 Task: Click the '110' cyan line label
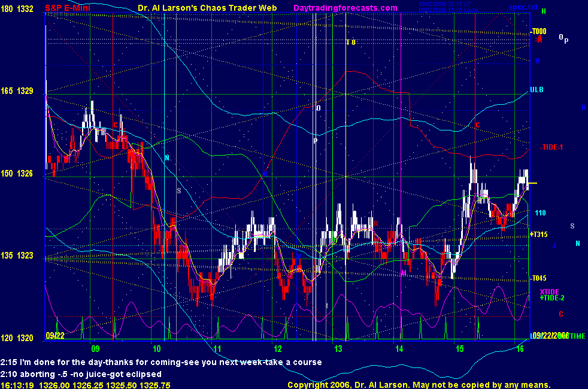click(x=540, y=213)
